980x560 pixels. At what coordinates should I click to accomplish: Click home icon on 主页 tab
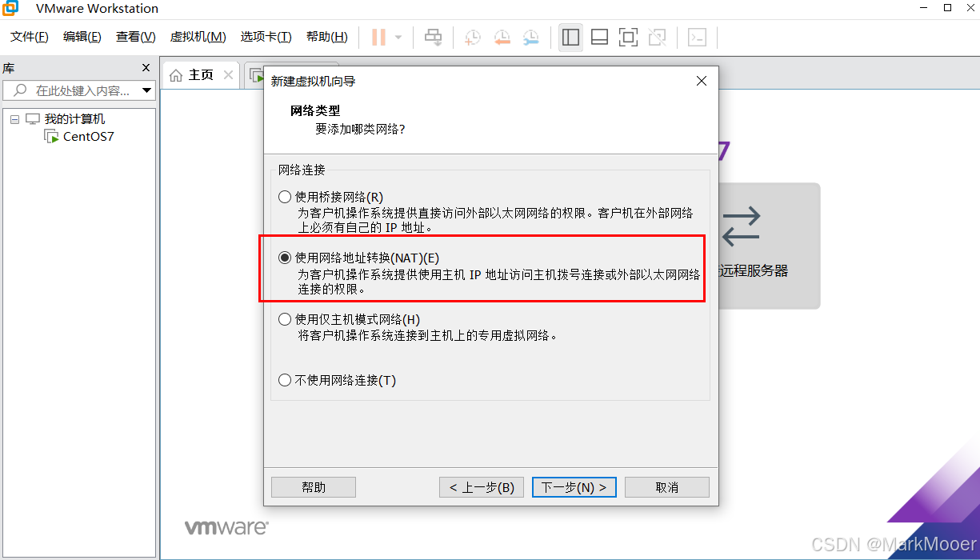tap(177, 75)
